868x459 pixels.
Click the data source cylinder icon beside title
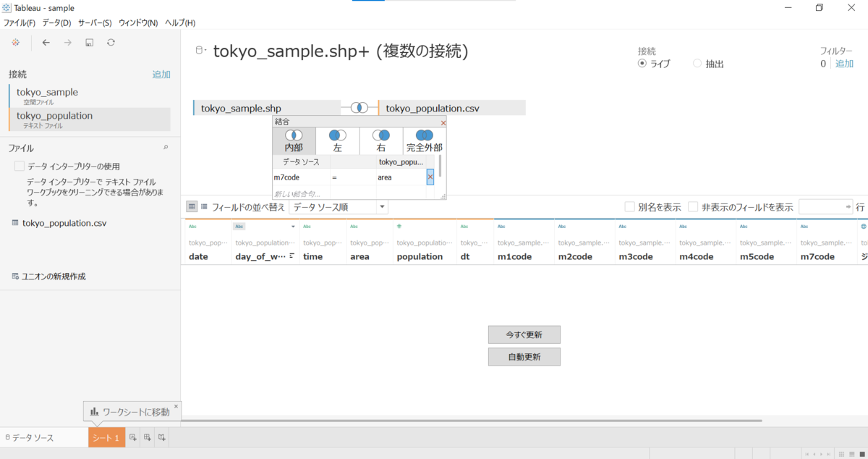tap(201, 51)
